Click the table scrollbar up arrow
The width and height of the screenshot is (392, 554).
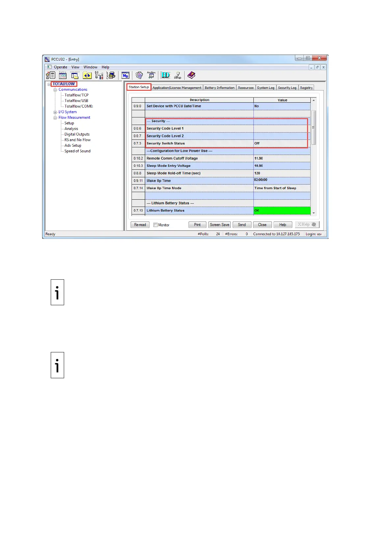[314, 100]
